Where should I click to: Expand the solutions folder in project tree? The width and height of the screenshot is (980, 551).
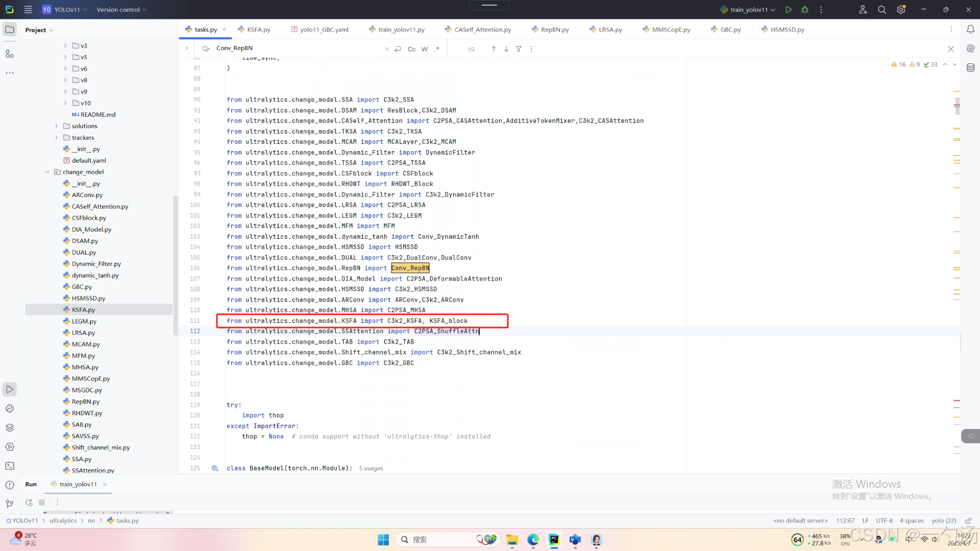(57, 126)
